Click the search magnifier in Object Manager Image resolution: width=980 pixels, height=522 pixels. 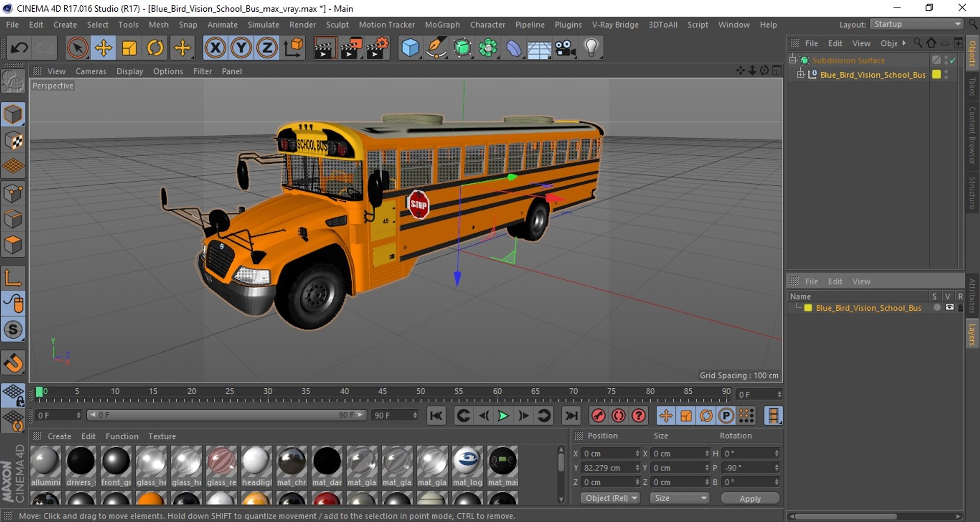tap(918, 43)
